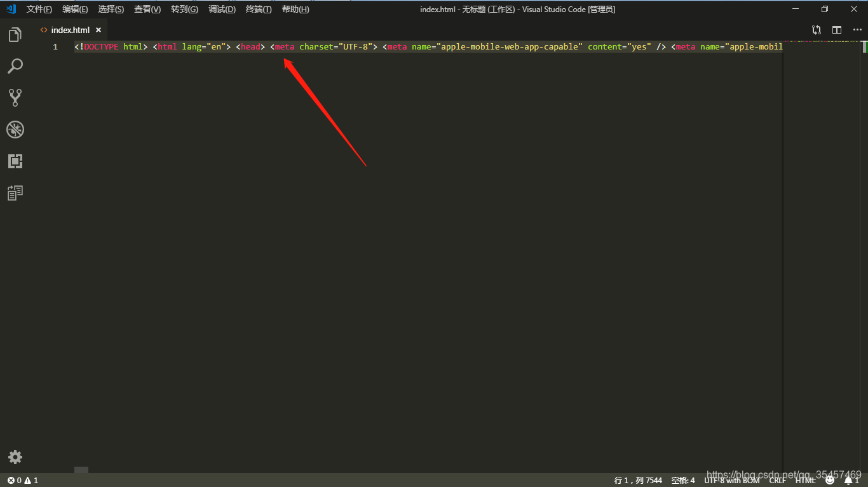Open notifications bell in status bar
868x487 pixels.
point(851,480)
